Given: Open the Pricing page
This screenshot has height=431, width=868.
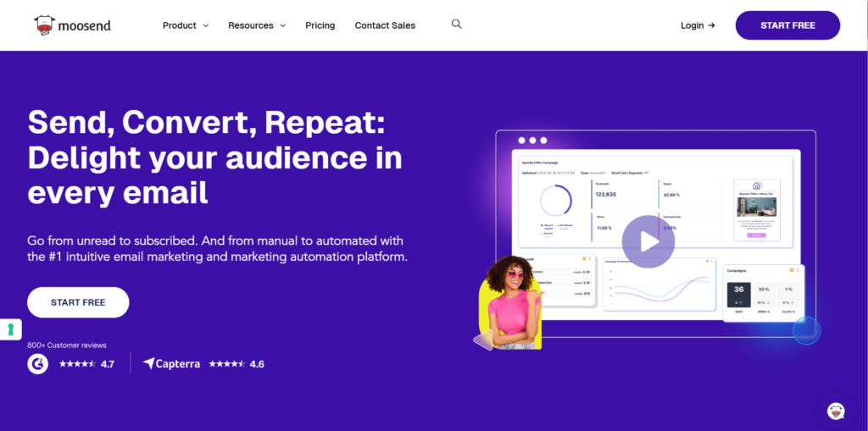Looking at the screenshot, I should coord(320,25).
